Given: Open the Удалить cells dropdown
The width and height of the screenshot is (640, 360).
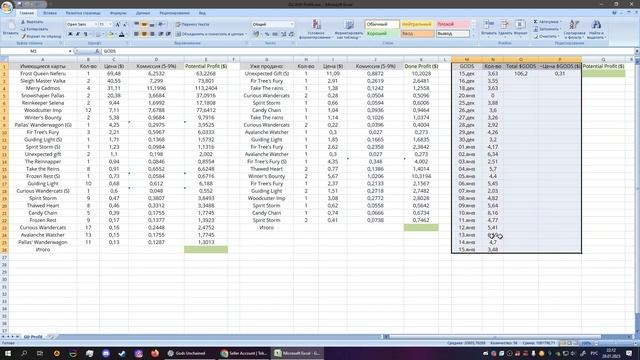Looking at the screenshot, I should click(x=504, y=29).
